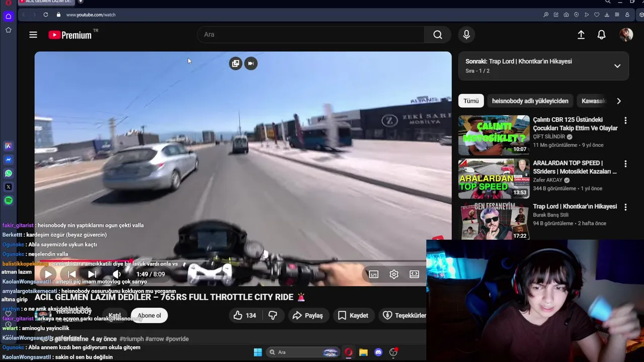This screenshot has width=644, height=362.
Task: Go back in the browser
Action: [23, 15]
